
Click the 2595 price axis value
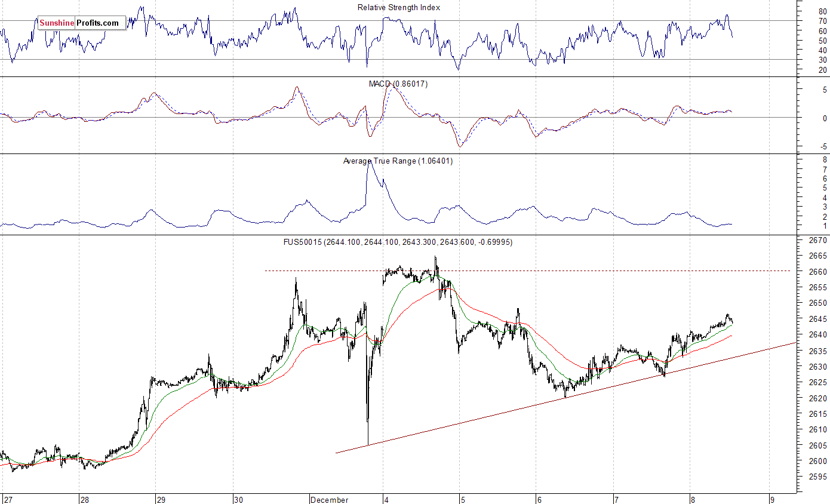click(818, 477)
